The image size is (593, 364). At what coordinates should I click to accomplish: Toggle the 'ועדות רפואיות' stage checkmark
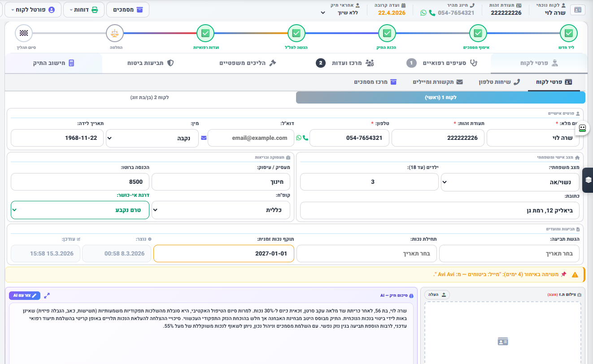pyautogui.click(x=205, y=33)
